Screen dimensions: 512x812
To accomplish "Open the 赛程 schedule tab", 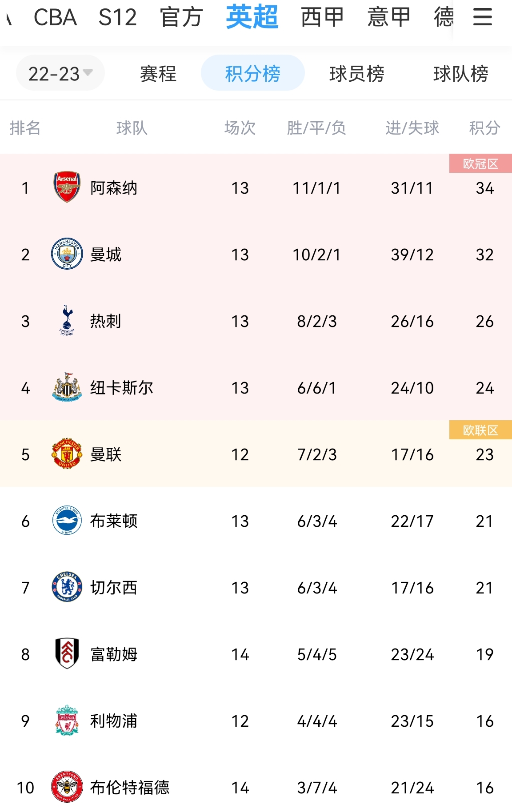I will coord(158,73).
